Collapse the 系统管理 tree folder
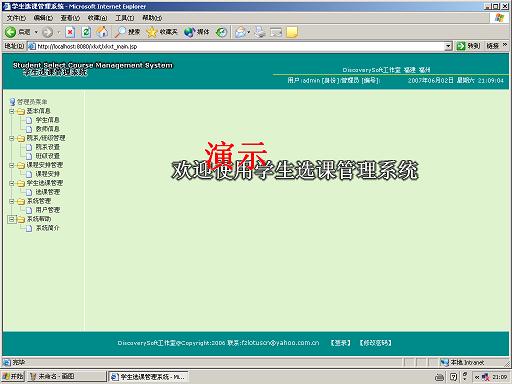This screenshot has width=512, height=384. (12, 201)
